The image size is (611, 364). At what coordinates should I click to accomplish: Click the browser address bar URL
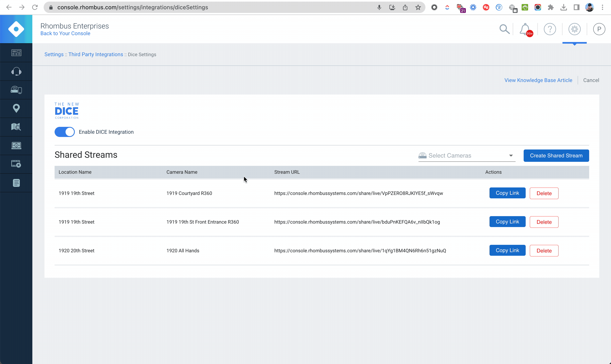pos(133,7)
